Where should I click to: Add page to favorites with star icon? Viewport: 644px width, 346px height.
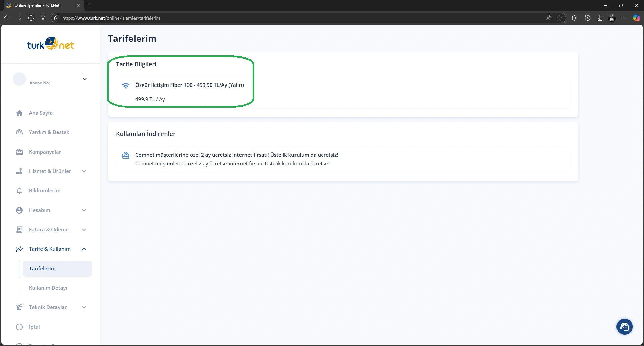coord(559,18)
